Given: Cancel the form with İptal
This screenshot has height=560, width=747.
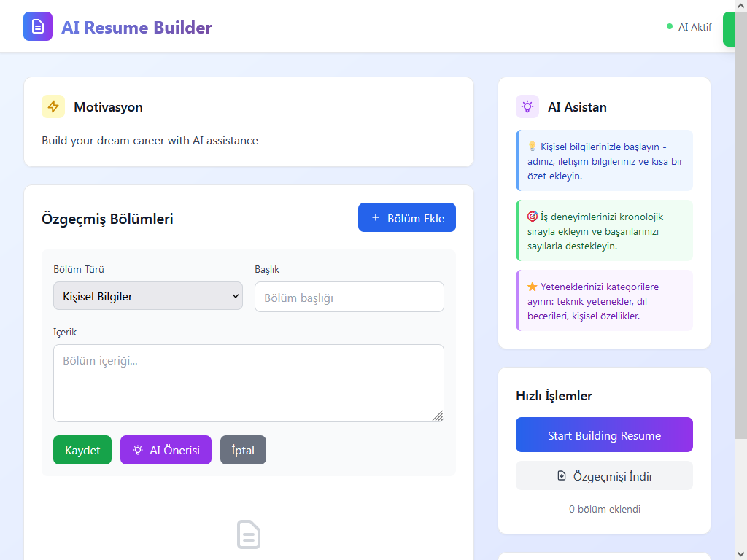Looking at the screenshot, I should [x=243, y=450].
